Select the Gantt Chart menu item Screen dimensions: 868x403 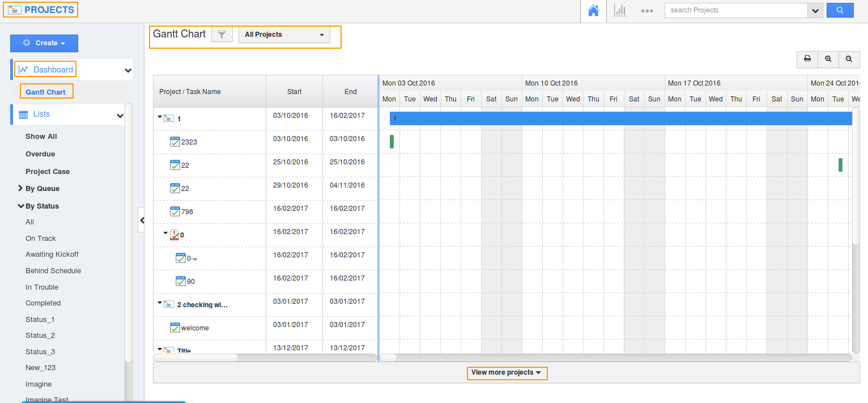pos(46,91)
